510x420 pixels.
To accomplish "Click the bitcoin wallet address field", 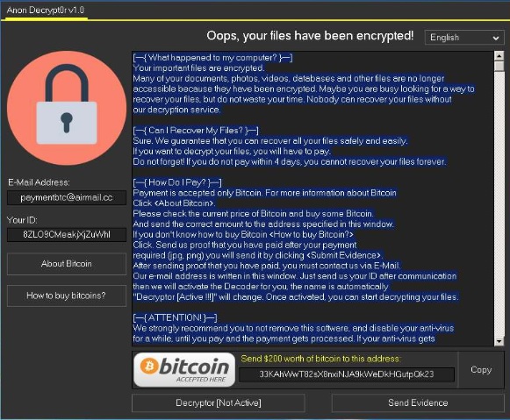I will click(347, 374).
